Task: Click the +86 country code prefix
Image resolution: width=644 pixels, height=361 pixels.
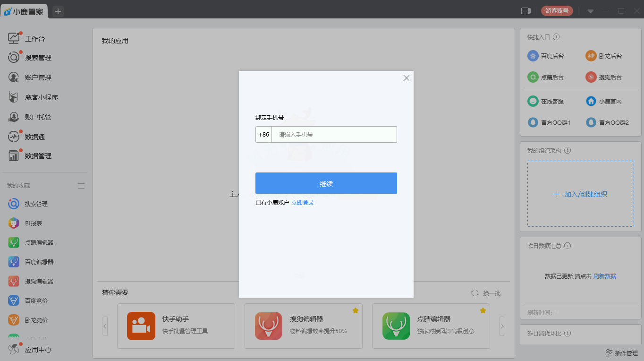Action: click(x=264, y=134)
